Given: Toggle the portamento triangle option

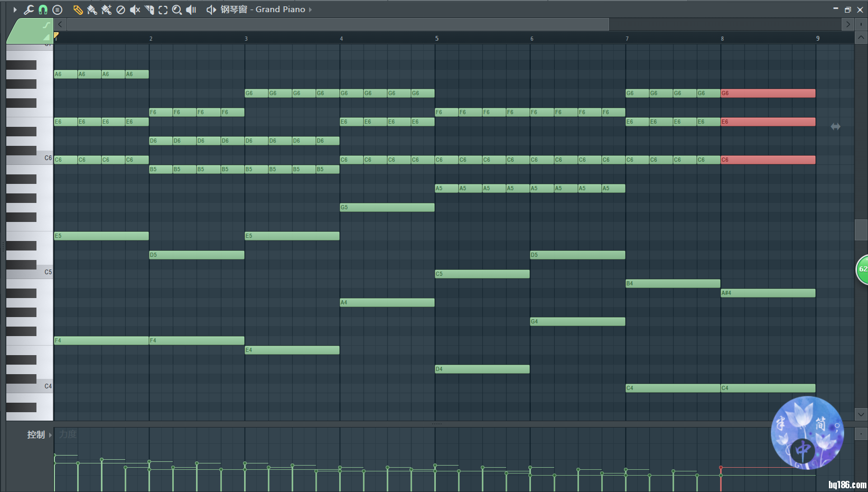Looking at the screenshot, I should (46, 37).
